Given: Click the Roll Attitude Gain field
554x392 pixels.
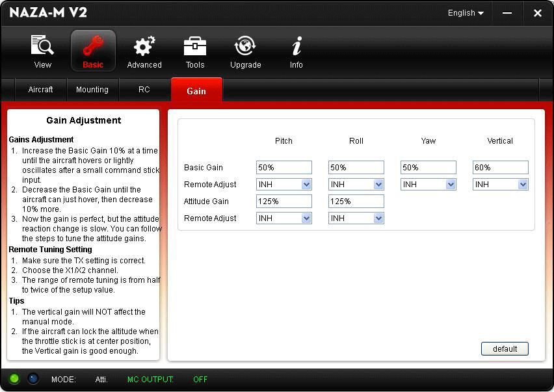Looking at the screenshot, I should [x=356, y=202].
